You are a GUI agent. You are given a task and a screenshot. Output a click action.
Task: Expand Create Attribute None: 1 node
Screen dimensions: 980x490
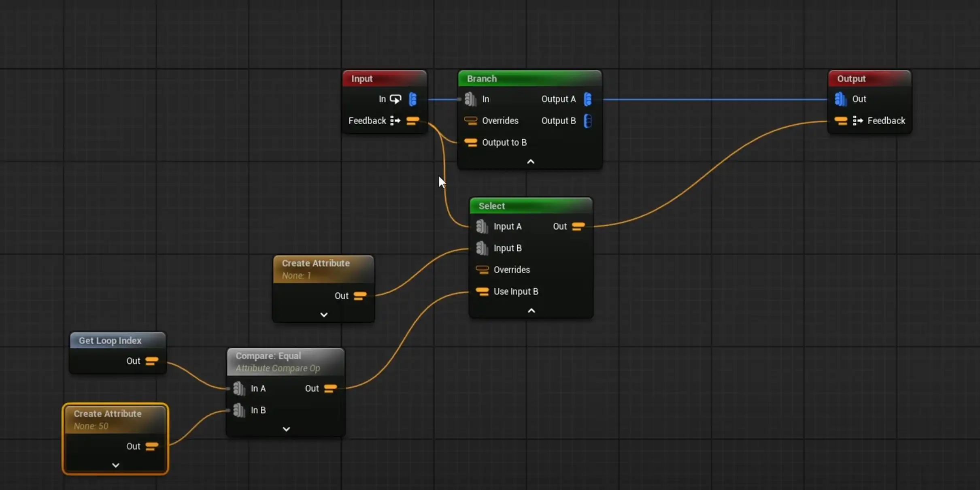tap(323, 315)
